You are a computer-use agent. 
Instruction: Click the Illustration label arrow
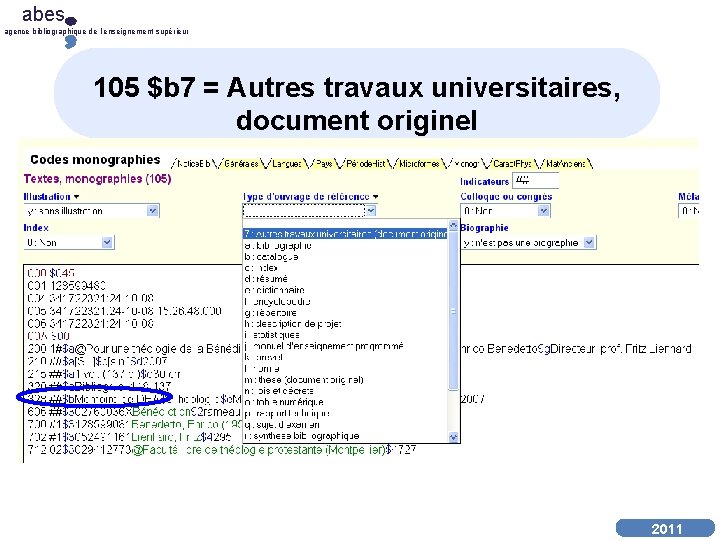76,197
